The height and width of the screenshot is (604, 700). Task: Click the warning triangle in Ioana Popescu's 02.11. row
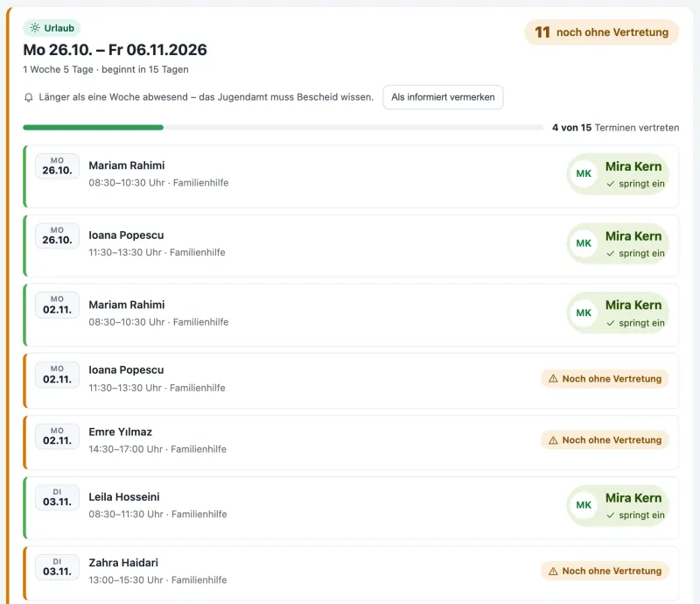pos(553,379)
